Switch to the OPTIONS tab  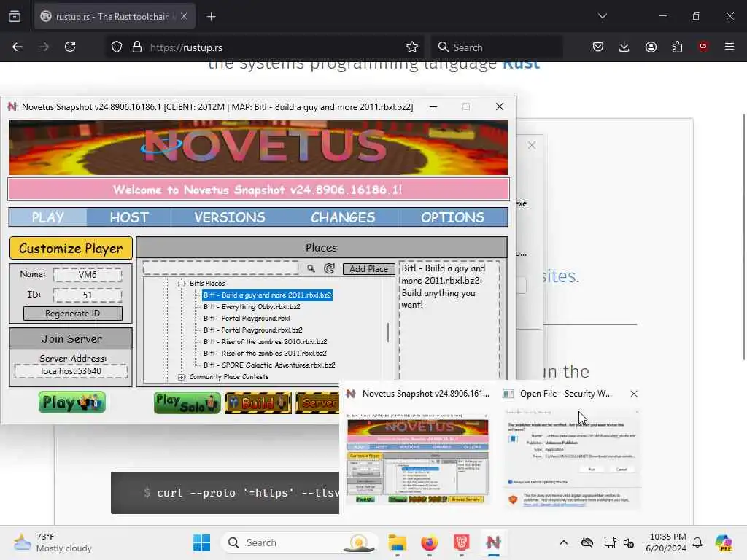452,217
